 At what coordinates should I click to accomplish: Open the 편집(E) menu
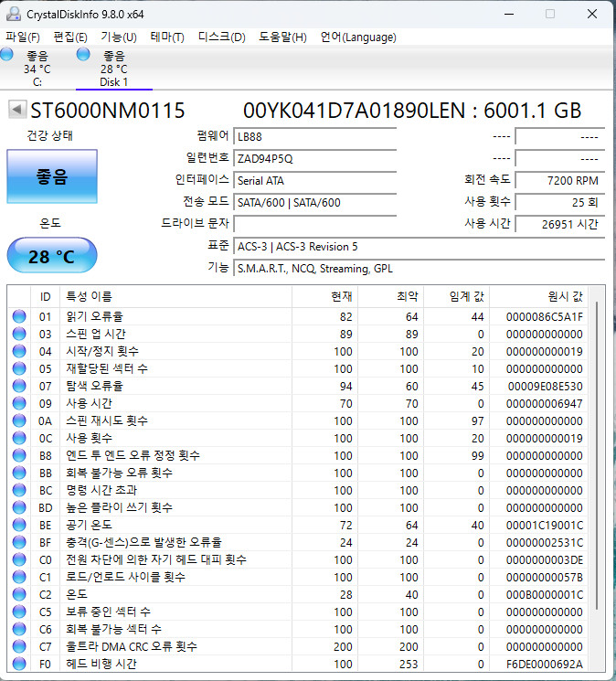tap(70, 37)
